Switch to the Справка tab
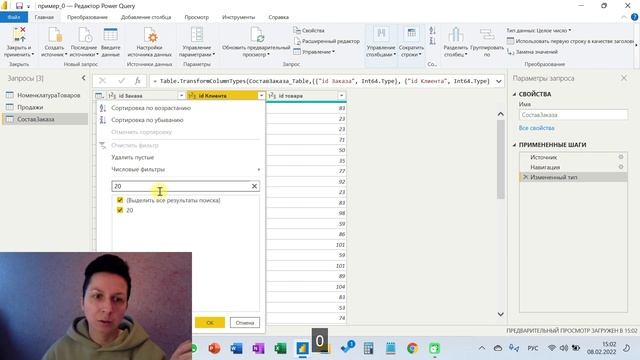The width and height of the screenshot is (640, 360). (x=279, y=17)
